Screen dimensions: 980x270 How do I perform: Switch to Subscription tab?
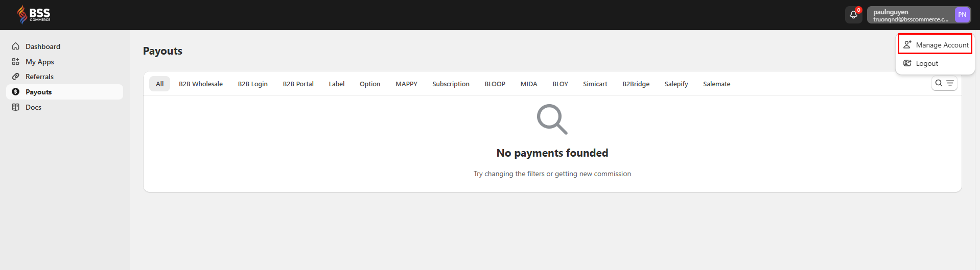point(451,84)
